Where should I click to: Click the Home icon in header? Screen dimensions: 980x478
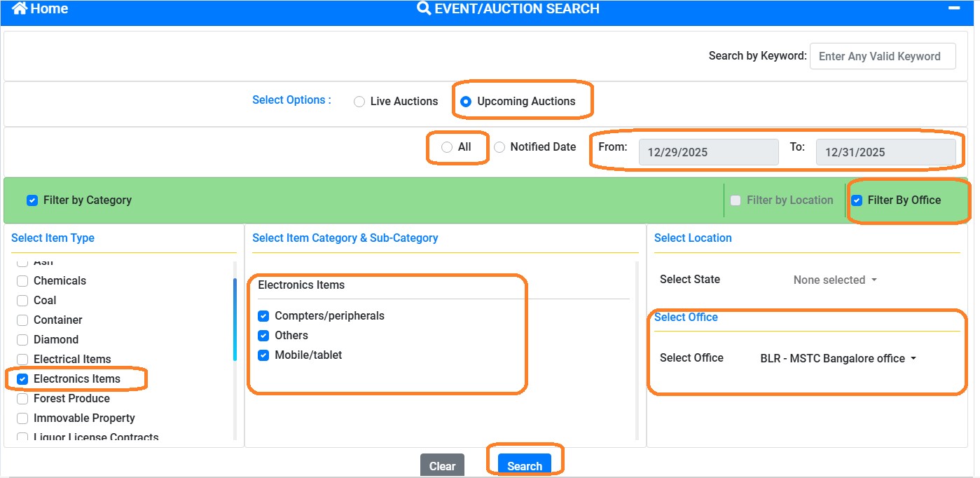pos(20,8)
